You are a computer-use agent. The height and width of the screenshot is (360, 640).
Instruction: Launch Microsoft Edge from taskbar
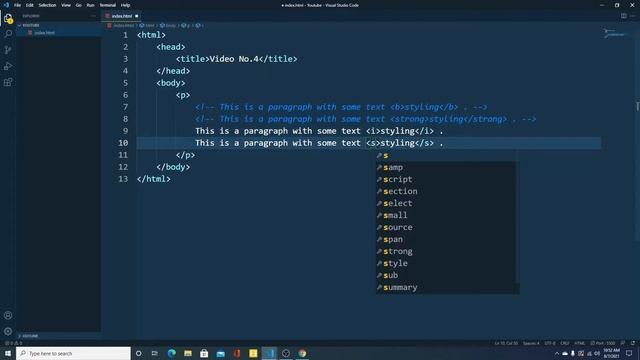[x=171, y=353]
